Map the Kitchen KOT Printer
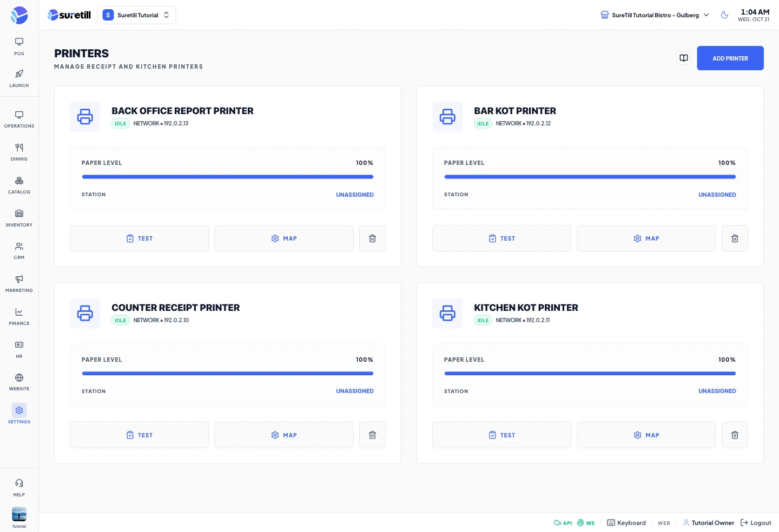The image size is (779, 532). click(x=646, y=435)
